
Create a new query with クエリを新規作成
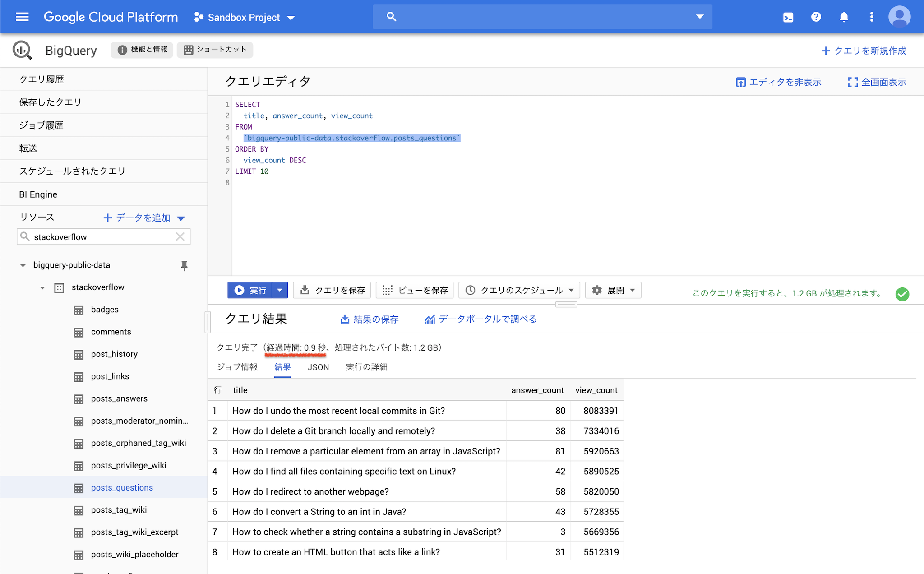click(864, 51)
